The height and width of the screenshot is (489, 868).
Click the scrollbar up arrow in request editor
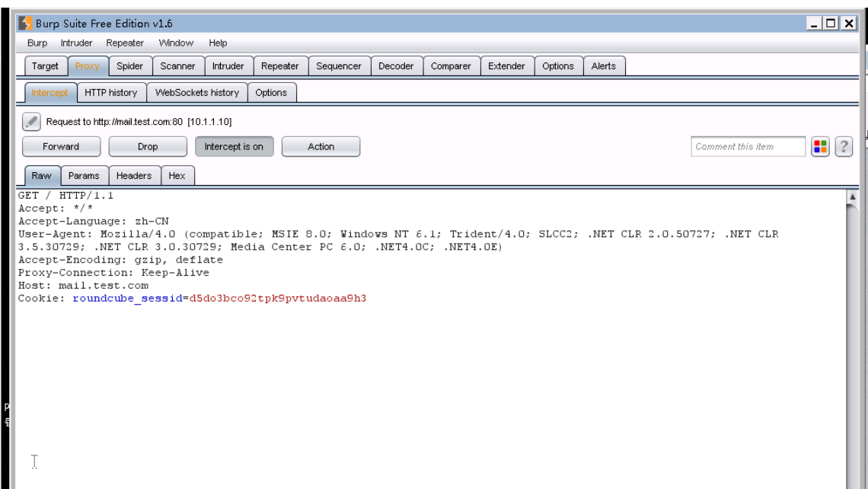(853, 197)
